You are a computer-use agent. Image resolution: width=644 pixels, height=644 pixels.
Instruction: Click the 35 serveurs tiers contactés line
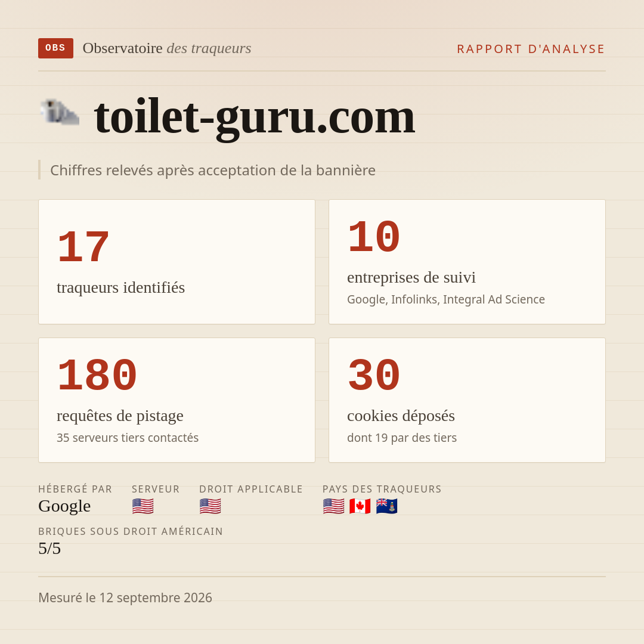[128, 438]
